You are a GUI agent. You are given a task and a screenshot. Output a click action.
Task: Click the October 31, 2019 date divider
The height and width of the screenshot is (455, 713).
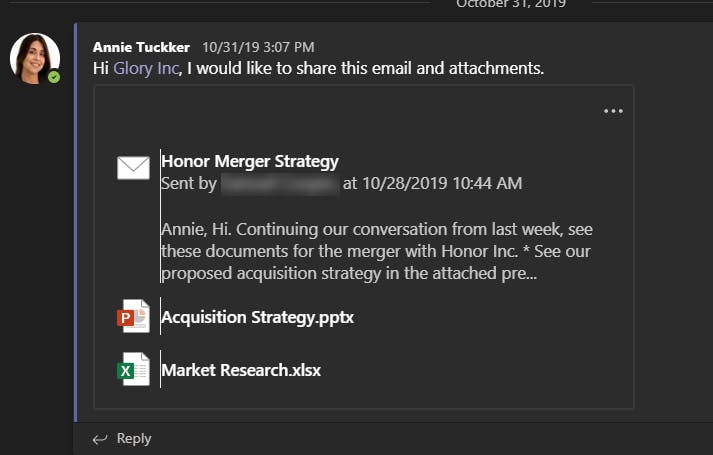pyautogui.click(x=511, y=4)
